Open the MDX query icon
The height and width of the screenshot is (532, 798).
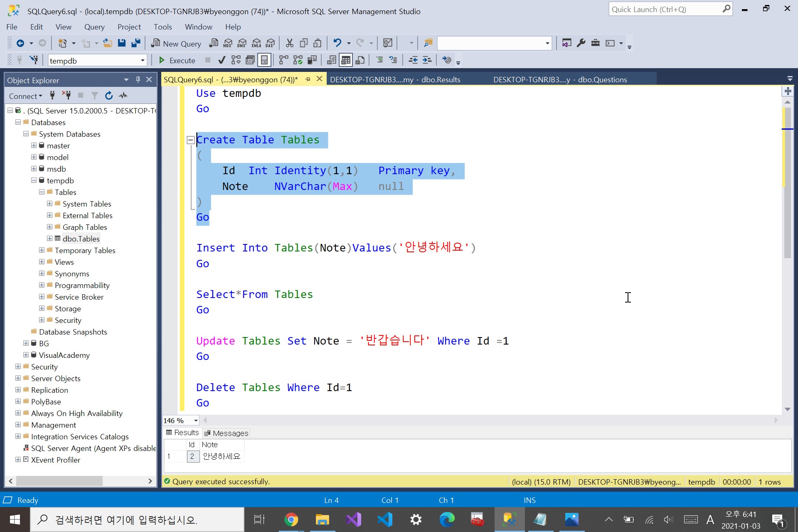228,43
